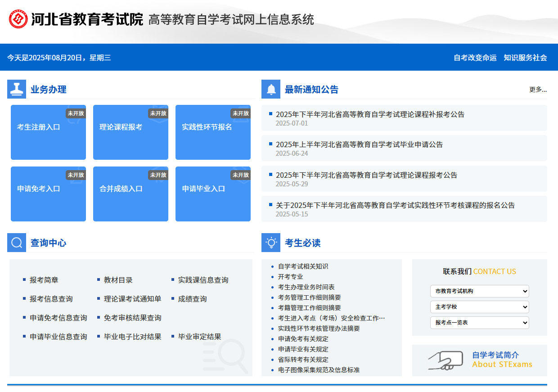Click the stamp icon beside 业务办理
The width and height of the screenshot is (558, 392).
pos(17,89)
